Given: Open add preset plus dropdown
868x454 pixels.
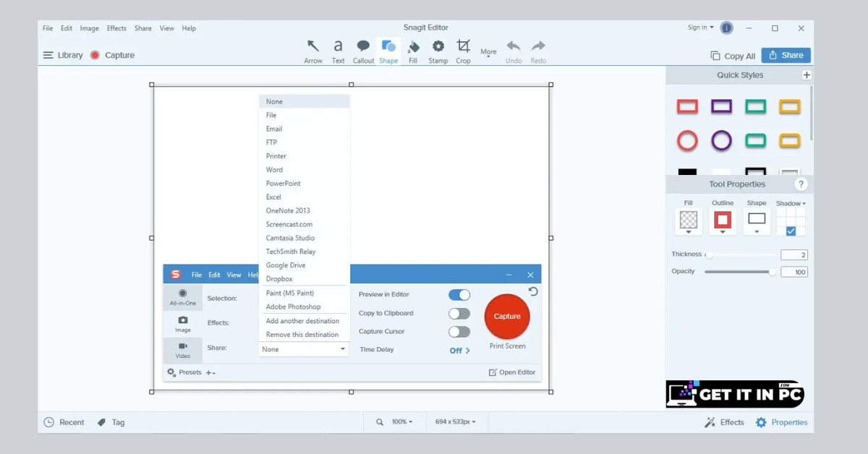Looking at the screenshot, I should [210, 372].
